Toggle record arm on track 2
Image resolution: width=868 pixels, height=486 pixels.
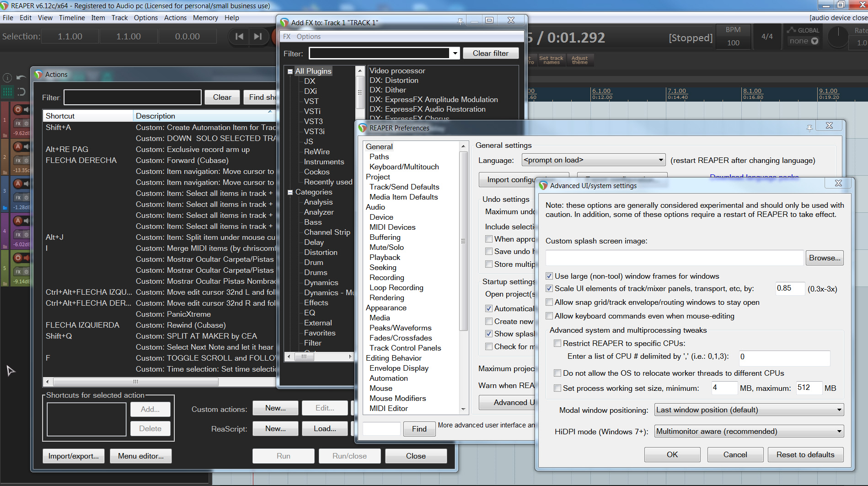point(18,146)
